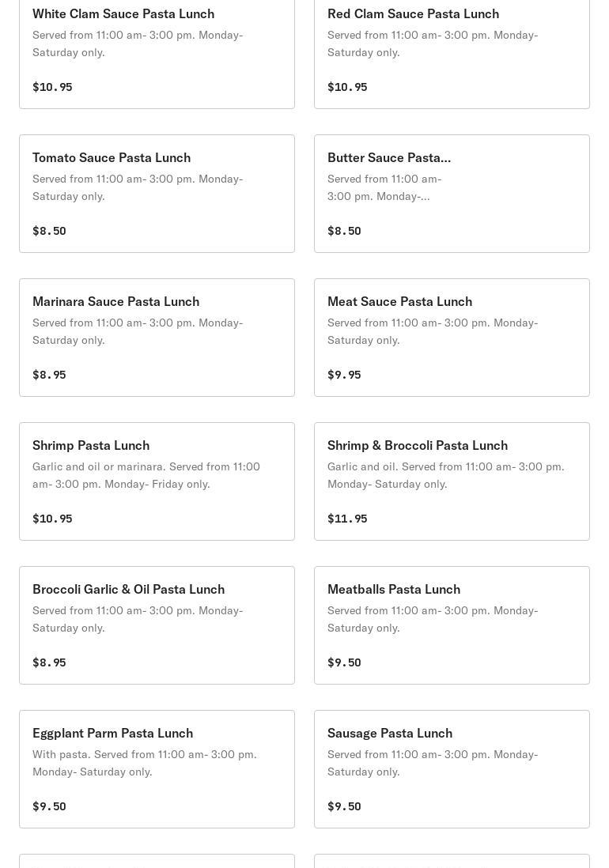The width and height of the screenshot is (609, 868).
Task: Open Meatballs Pasta Lunch card
Action: pyautogui.click(x=452, y=625)
